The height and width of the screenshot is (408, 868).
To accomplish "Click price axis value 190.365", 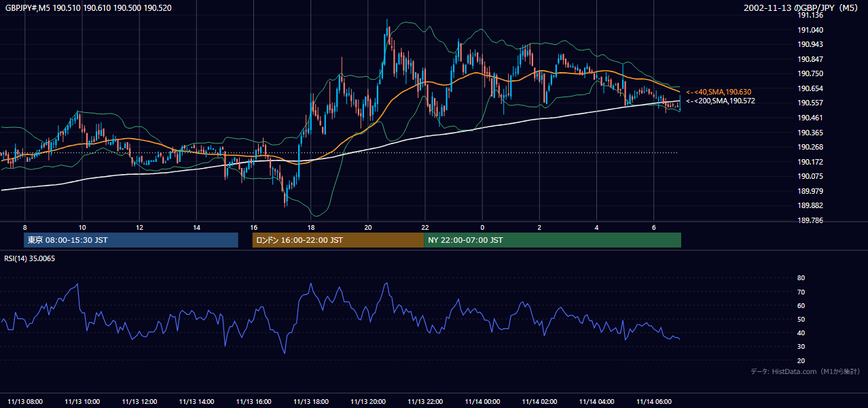I will 810,133.
